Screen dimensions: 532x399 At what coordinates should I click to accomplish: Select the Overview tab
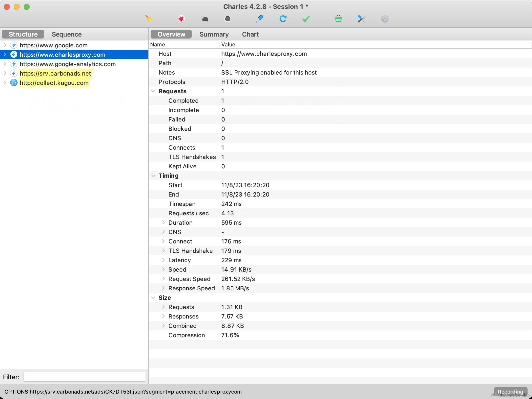pos(171,34)
